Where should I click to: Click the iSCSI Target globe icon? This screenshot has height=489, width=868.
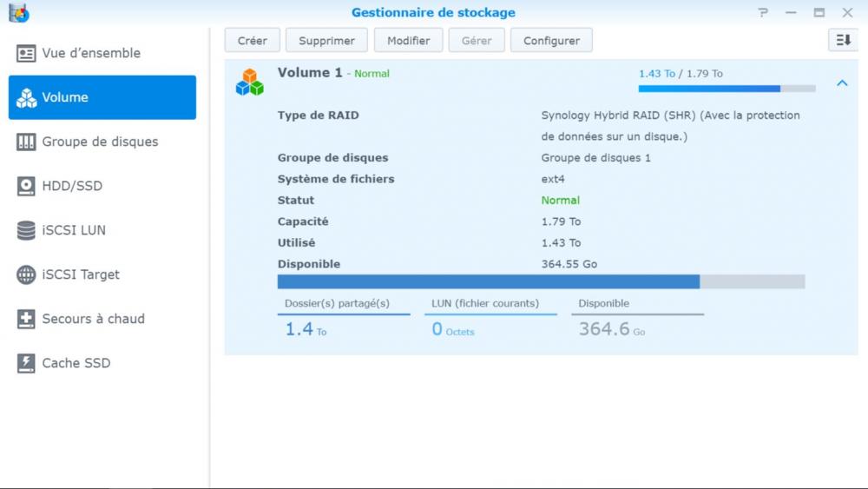(x=26, y=274)
